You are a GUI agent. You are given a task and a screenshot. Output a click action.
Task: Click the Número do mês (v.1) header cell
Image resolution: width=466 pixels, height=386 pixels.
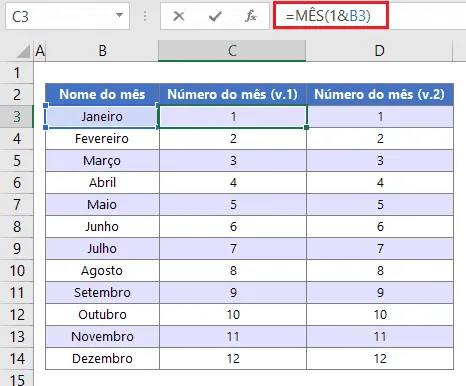click(x=233, y=94)
